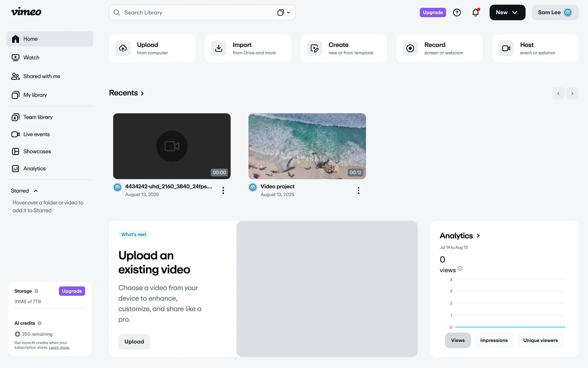Click the Vimeo logo
This screenshot has height=368, width=588.
(26, 12)
